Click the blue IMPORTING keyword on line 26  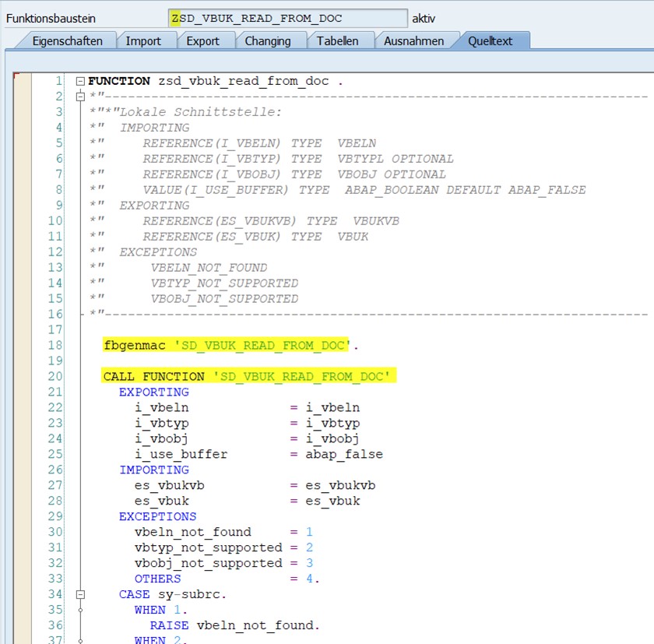[x=154, y=470]
